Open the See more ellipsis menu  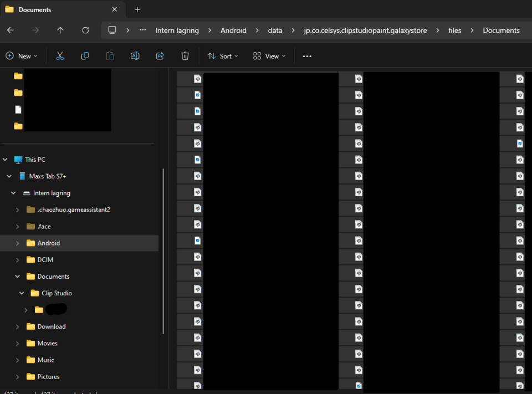(x=306, y=55)
